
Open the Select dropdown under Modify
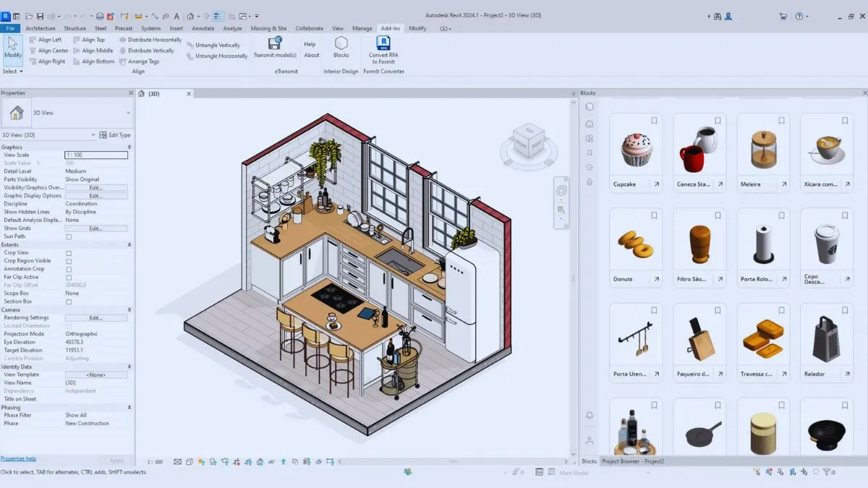13,72
